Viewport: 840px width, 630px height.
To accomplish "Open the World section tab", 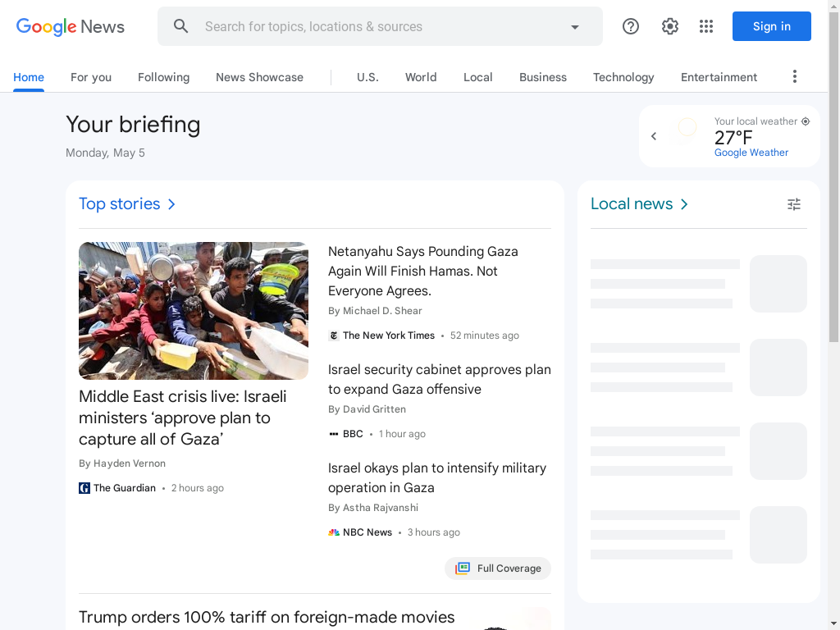I will pyautogui.click(x=421, y=77).
